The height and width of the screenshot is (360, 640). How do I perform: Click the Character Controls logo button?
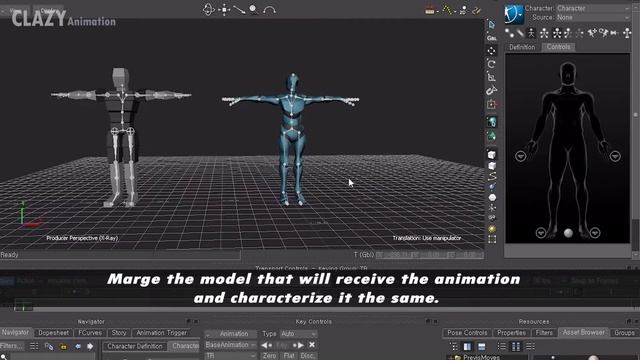(513, 14)
